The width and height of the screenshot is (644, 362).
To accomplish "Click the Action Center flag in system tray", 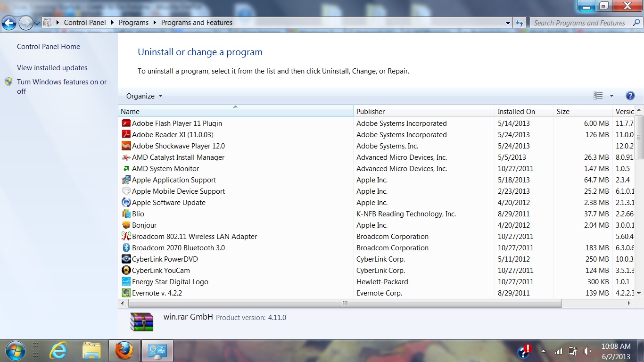I will [x=524, y=351].
